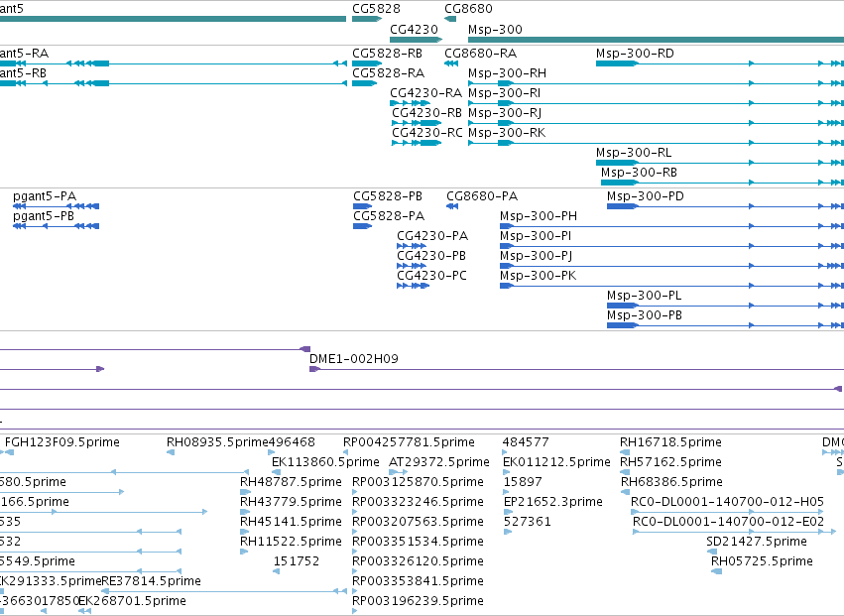
Task: Select EST RH48787.5prime
Action: point(291,482)
